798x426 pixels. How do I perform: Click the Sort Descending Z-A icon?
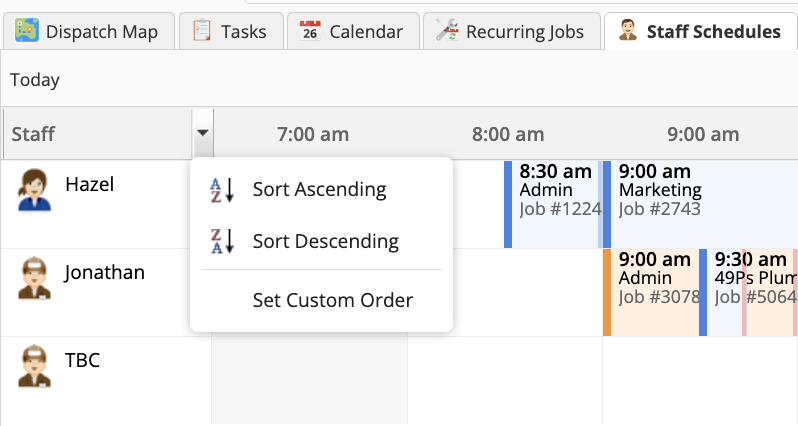pos(221,242)
